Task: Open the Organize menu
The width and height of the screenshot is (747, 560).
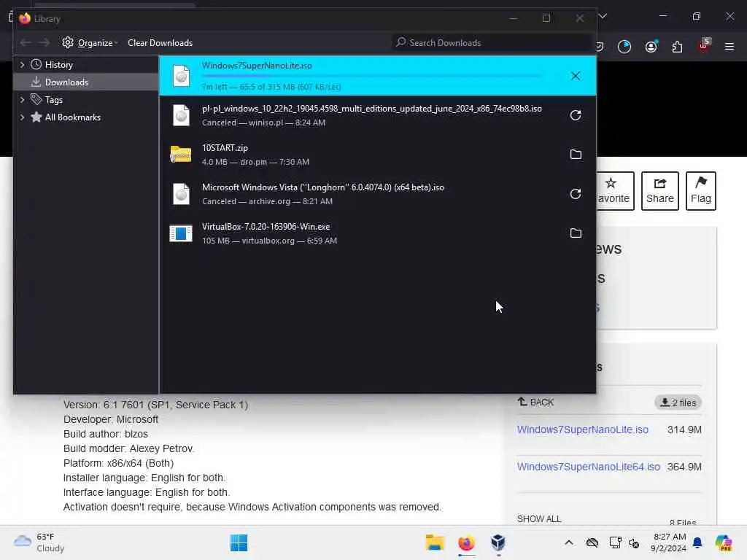Action: pos(90,43)
